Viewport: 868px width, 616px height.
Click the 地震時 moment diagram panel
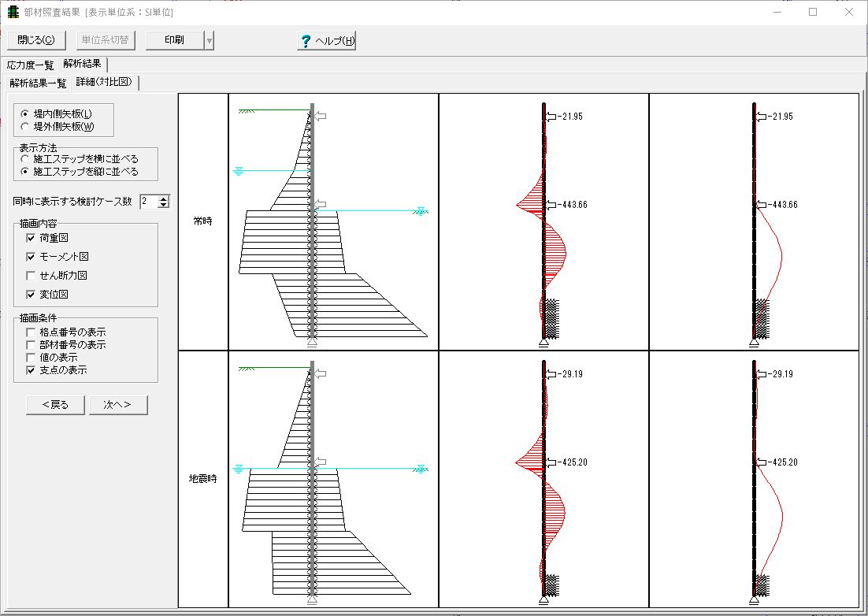pos(543,479)
